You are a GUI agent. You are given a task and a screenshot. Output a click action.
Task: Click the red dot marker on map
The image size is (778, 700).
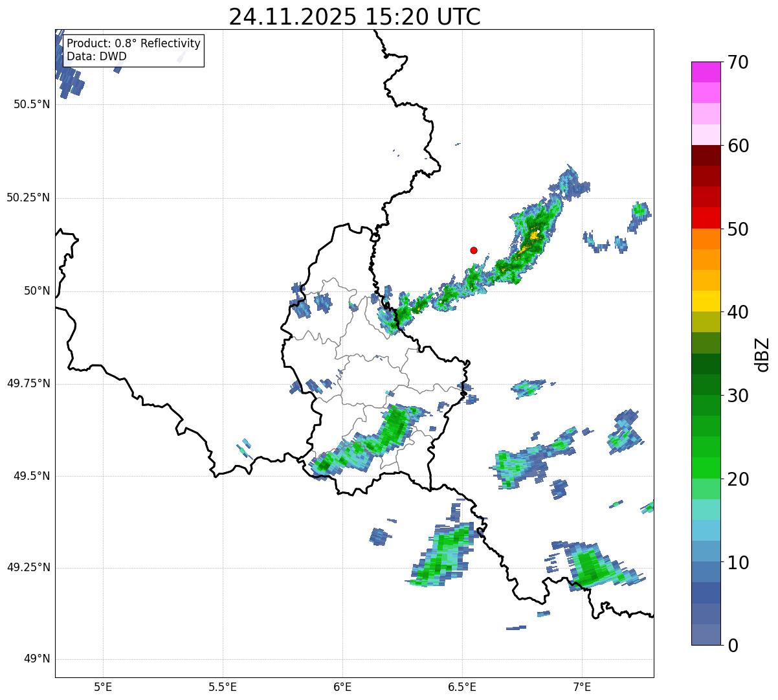pyautogui.click(x=474, y=250)
